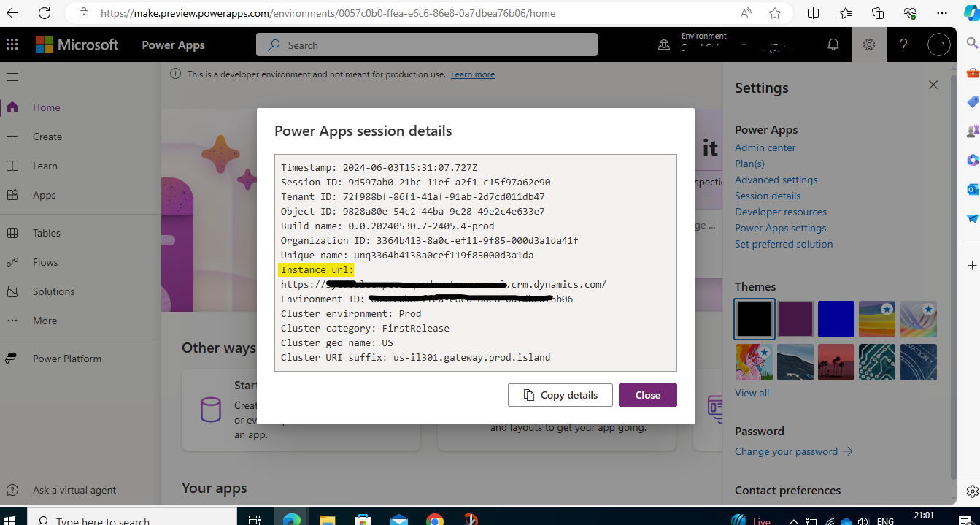Image resolution: width=980 pixels, height=525 pixels.
Task: Open Developer resources link
Action: tap(781, 212)
